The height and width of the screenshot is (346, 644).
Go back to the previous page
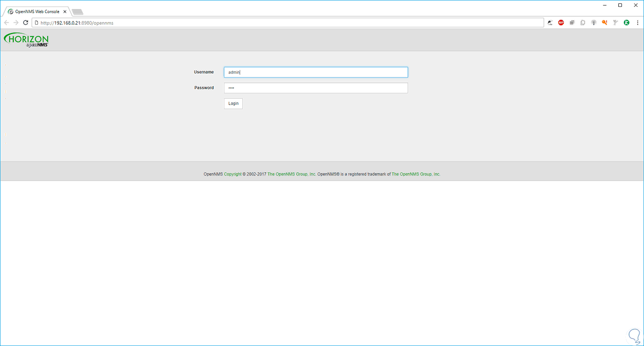click(x=6, y=23)
